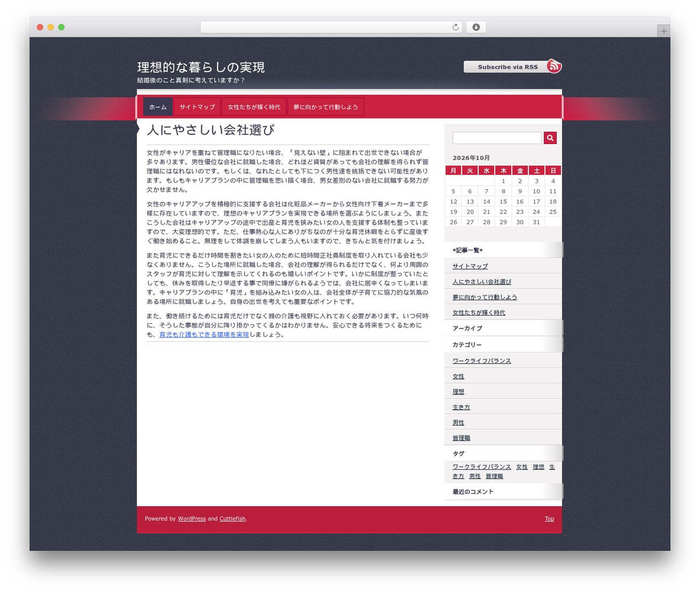The image size is (700, 593).
Task: Open the ホーム menu item
Action: click(158, 107)
